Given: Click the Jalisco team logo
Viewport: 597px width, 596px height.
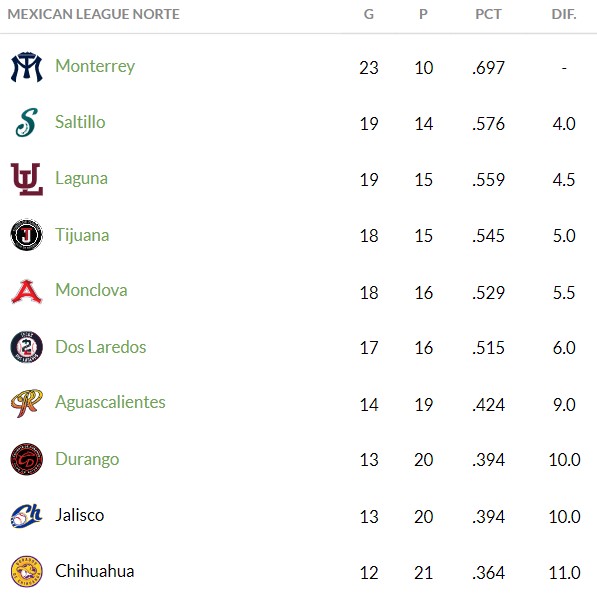Looking at the screenshot, I should [x=27, y=516].
